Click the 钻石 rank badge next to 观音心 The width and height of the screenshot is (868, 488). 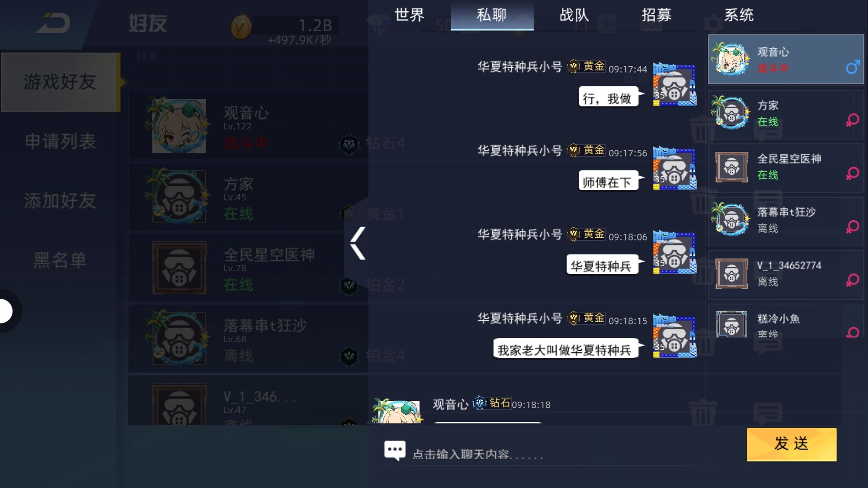(492, 403)
